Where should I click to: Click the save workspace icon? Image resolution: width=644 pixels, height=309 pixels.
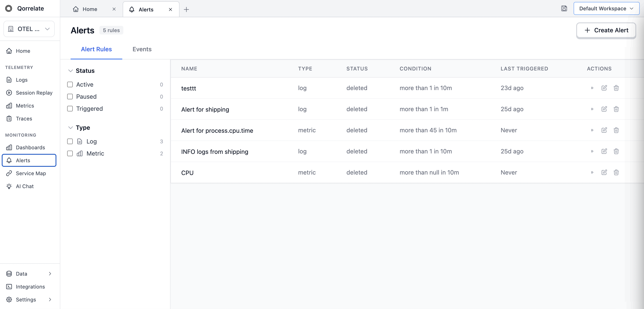564,8
